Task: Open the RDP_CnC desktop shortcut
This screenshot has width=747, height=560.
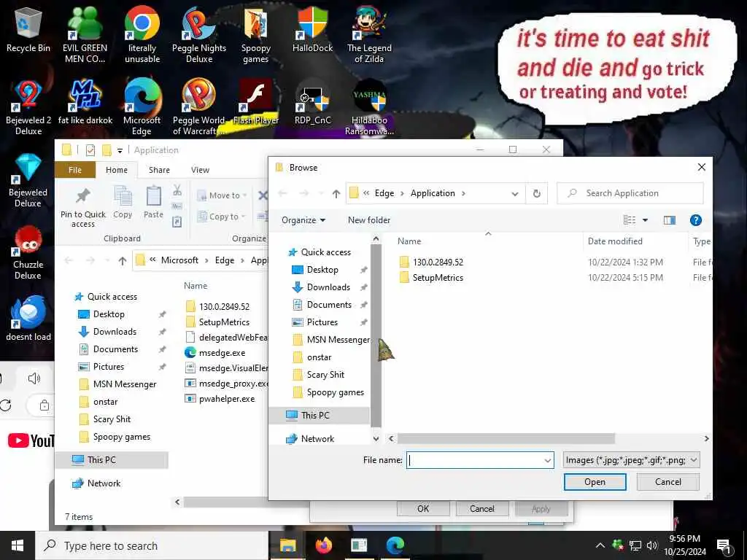Action: (312, 102)
